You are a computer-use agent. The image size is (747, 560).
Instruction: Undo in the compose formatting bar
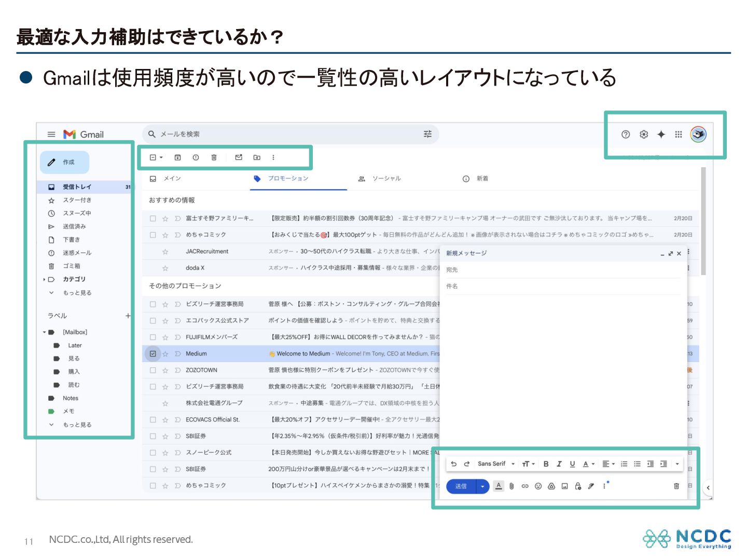pyautogui.click(x=454, y=464)
